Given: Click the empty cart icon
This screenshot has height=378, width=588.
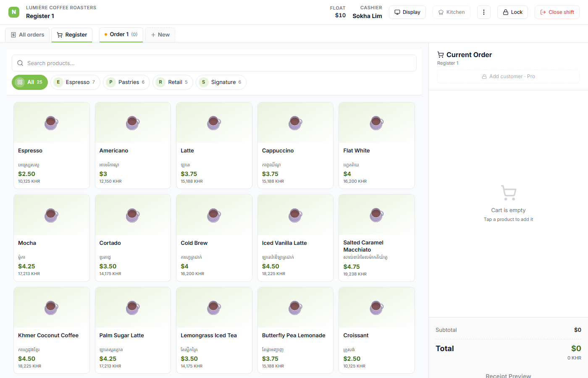Looking at the screenshot, I should [509, 193].
